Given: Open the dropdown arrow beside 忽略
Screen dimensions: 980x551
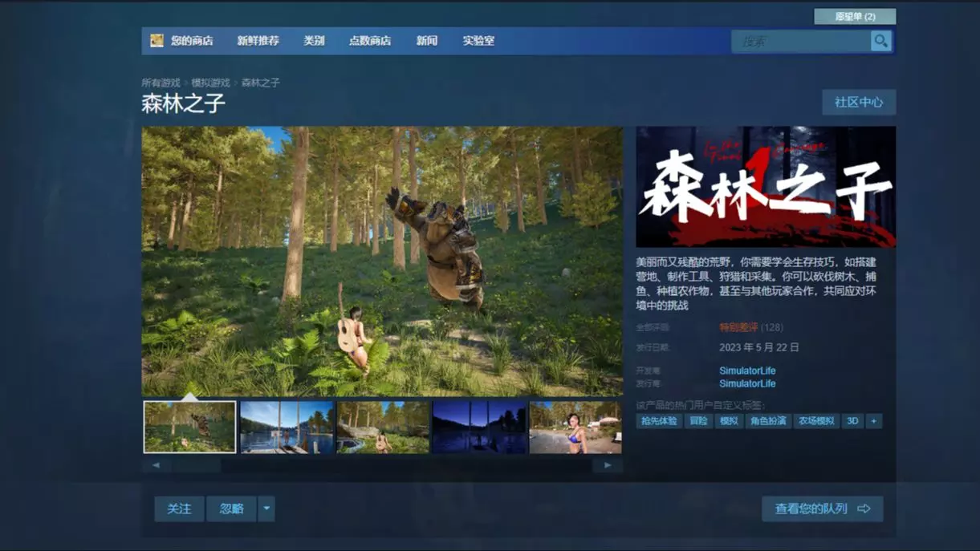Looking at the screenshot, I should [x=266, y=508].
